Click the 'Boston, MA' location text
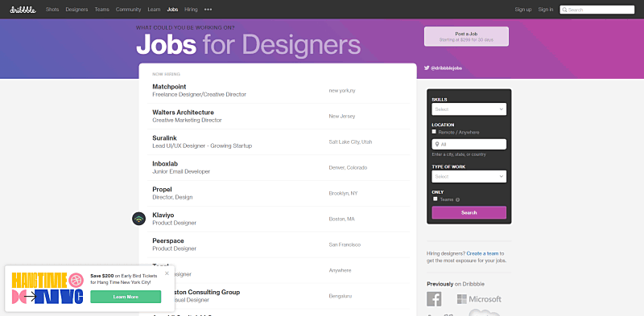 [x=341, y=220]
